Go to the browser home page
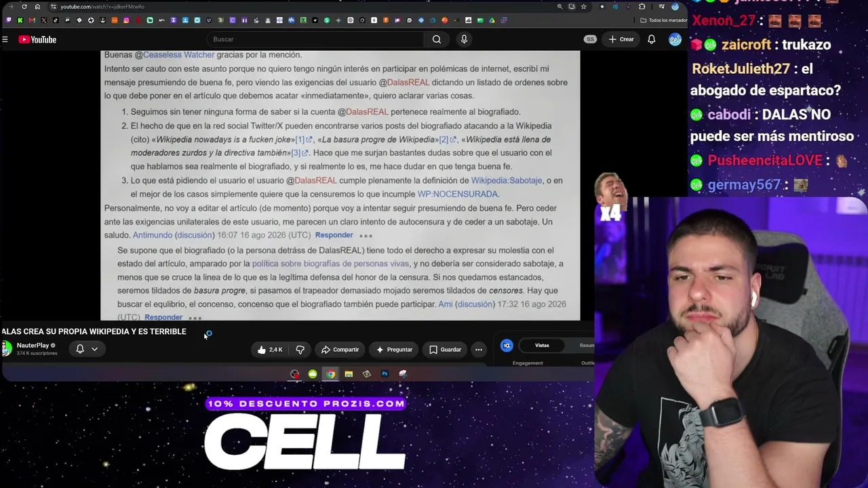 coord(37,7)
